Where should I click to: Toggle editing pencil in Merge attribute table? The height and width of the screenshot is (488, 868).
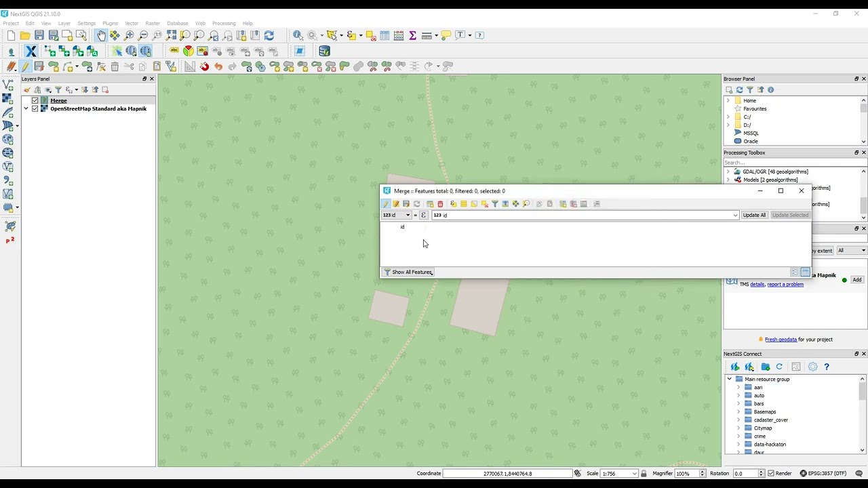386,204
